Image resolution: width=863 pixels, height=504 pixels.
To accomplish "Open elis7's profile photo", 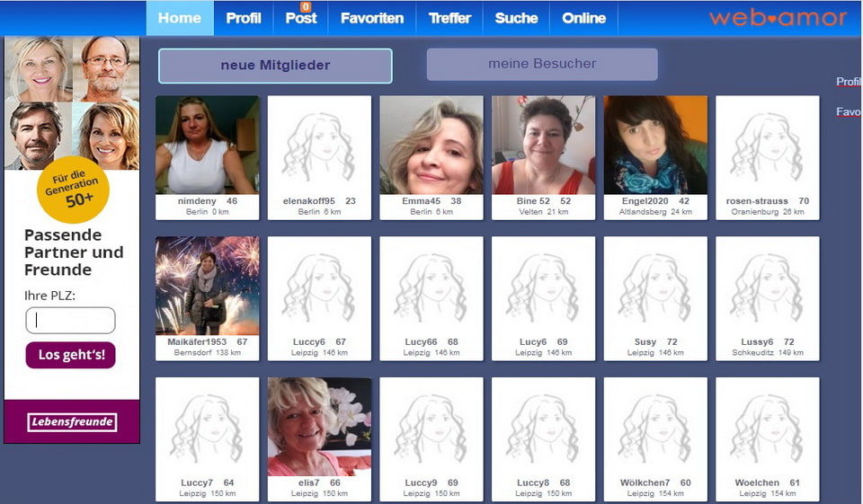I will (319, 427).
